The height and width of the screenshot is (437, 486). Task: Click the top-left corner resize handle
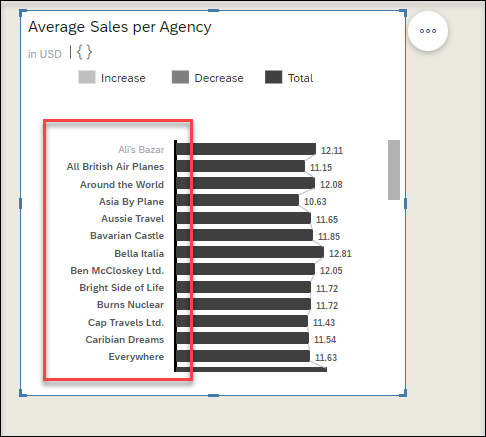23,13
